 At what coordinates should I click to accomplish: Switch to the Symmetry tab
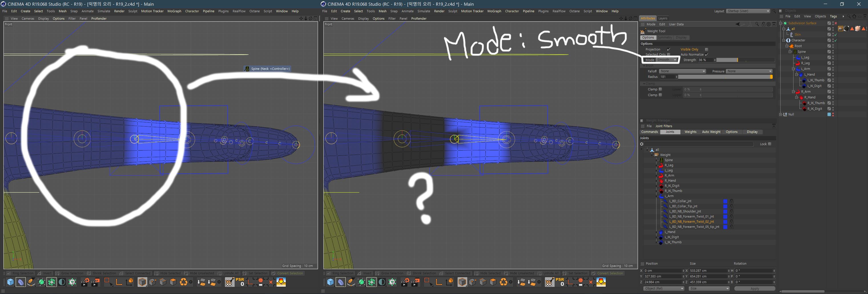[x=664, y=38]
